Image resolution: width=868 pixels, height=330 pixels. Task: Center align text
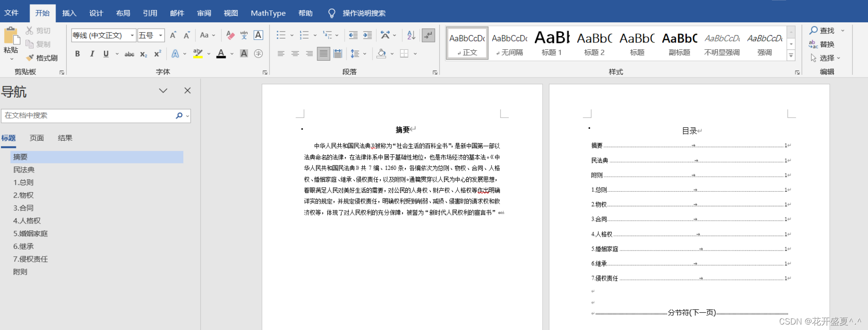tap(295, 54)
